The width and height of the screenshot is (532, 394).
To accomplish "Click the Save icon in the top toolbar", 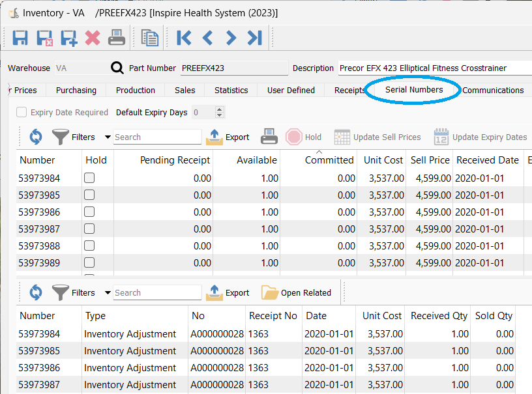I will coord(20,38).
